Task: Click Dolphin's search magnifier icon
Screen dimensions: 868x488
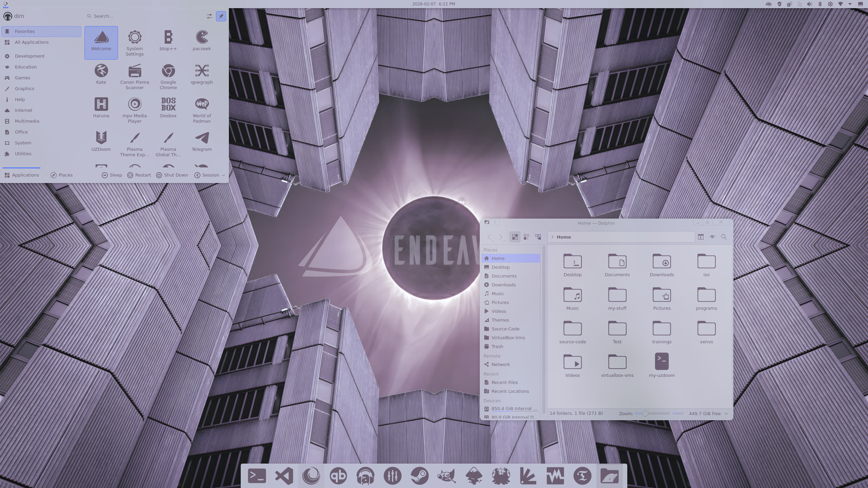Action: pos(724,237)
